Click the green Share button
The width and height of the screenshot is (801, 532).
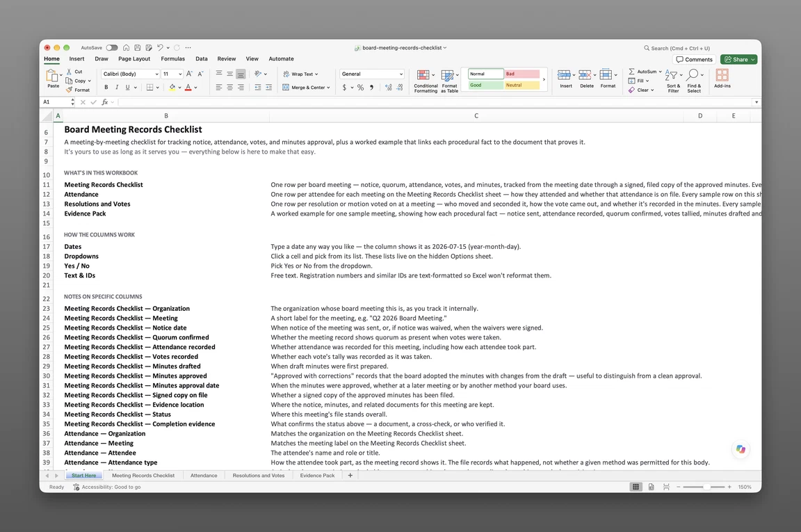pyautogui.click(x=738, y=59)
